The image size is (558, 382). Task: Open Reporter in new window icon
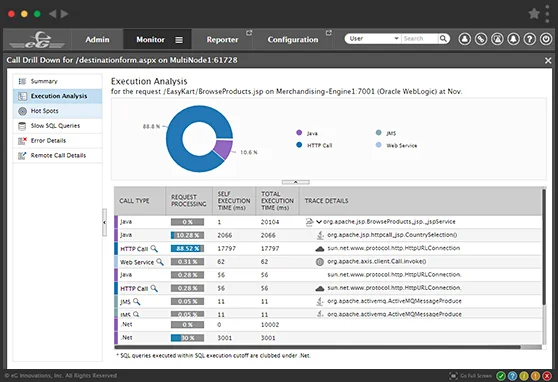point(249,33)
